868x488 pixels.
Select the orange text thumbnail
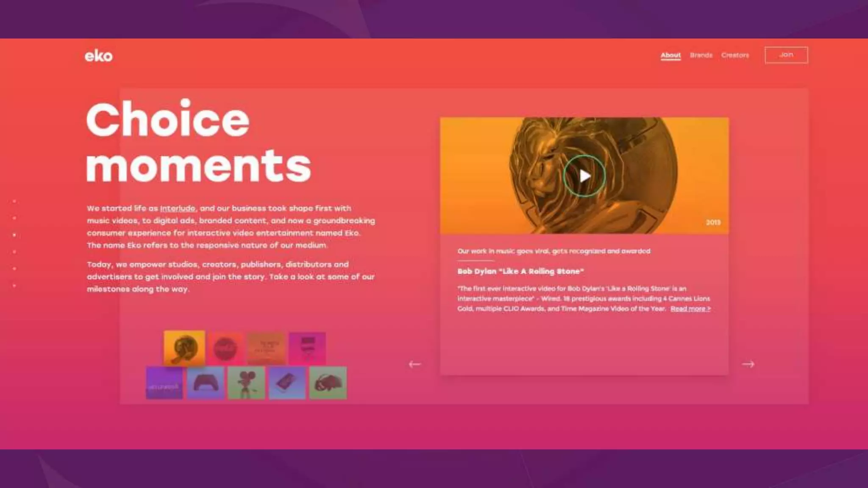click(266, 349)
